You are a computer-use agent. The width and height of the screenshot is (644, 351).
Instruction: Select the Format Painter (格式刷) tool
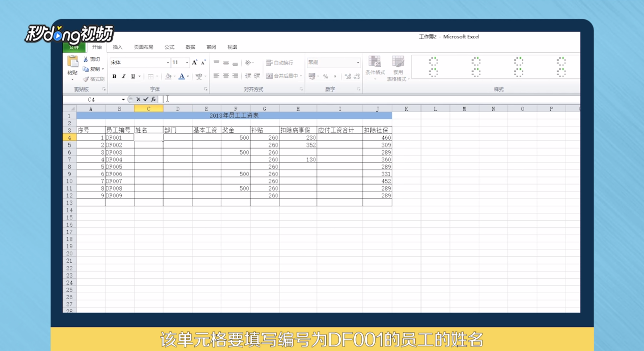94,79
